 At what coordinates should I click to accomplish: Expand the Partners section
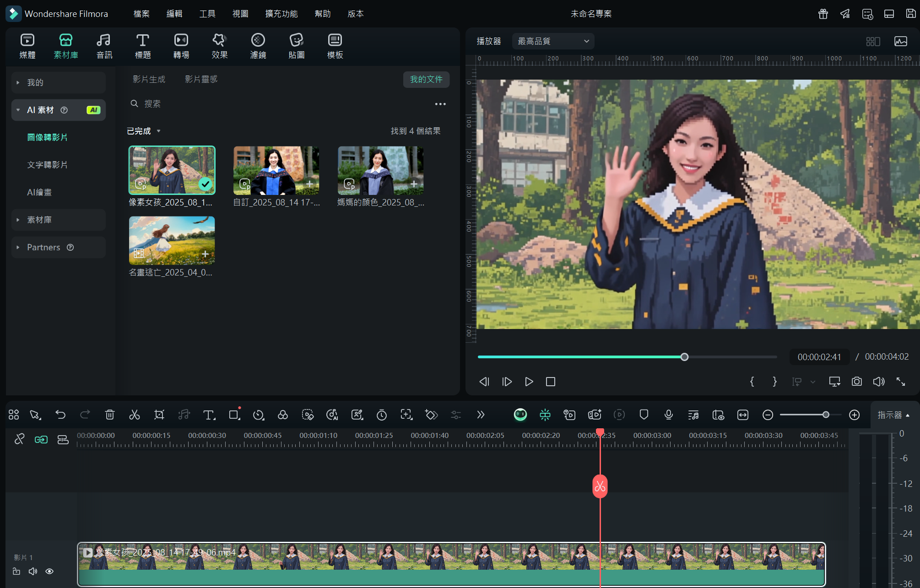click(x=59, y=248)
